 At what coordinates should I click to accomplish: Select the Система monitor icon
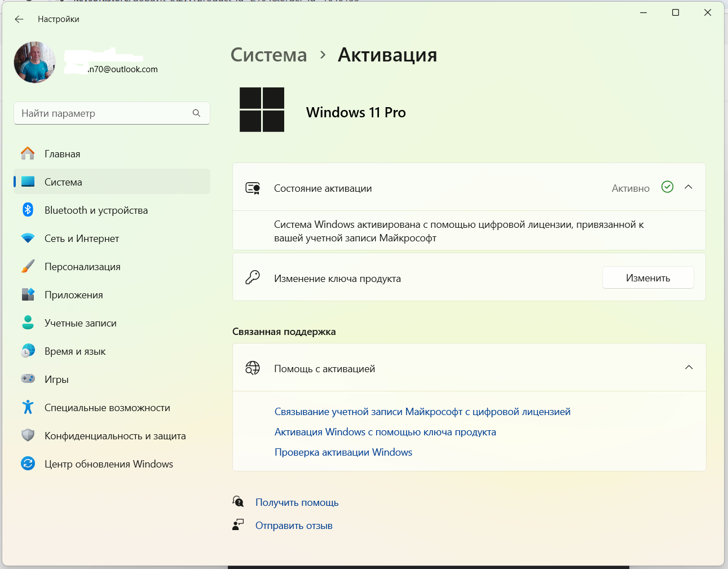[28, 182]
